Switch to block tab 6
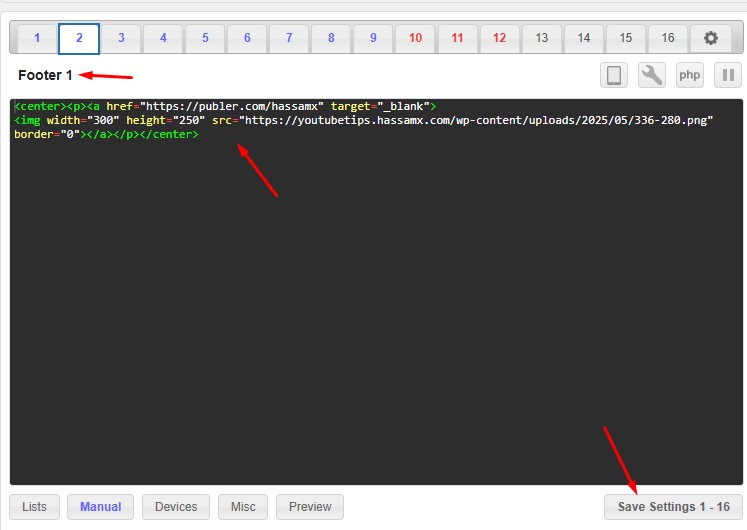The height and width of the screenshot is (530, 747). (x=247, y=38)
